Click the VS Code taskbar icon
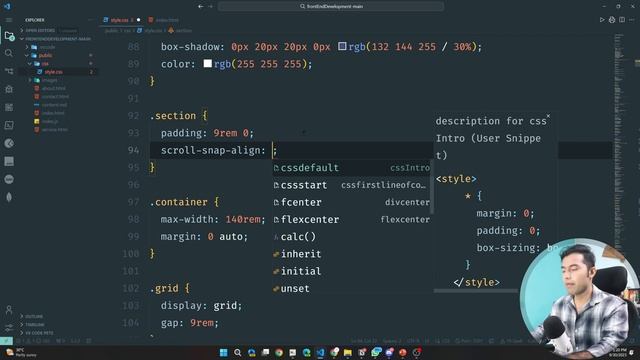This screenshot has height=360, width=640. [x=320, y=353]
